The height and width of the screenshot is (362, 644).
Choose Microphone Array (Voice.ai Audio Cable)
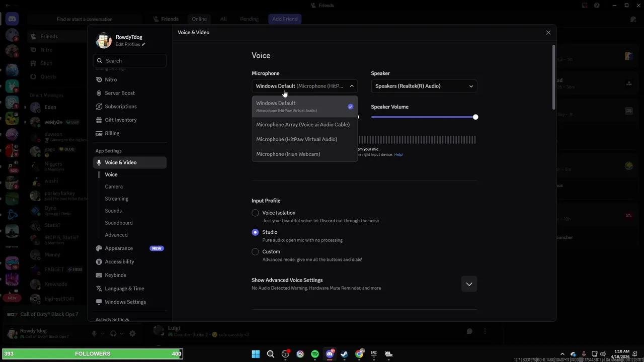[304, 125]
